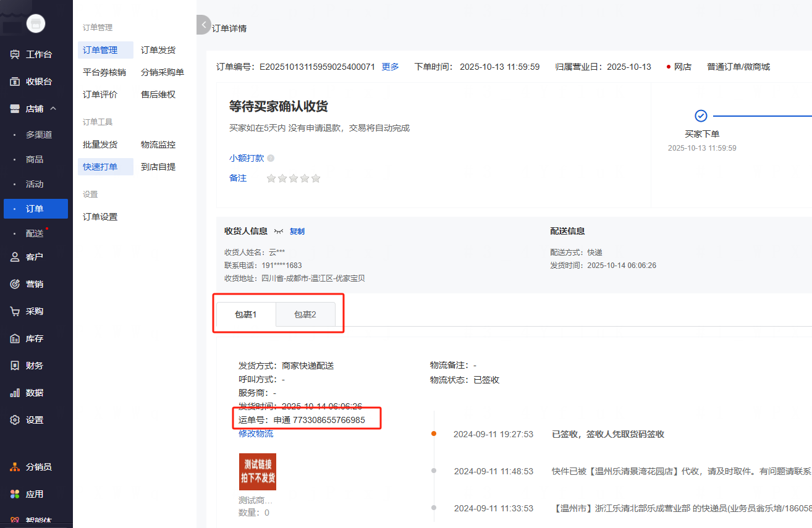Collapse the 店铺 section chevron
The height and width of the screenshot is (528, 812).
click(53, 109)
